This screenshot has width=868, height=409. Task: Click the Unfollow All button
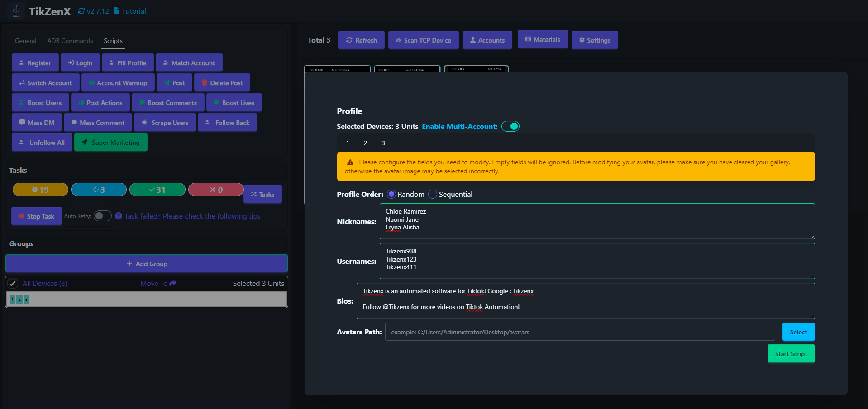pyautogui.click(x=42, y=143)
